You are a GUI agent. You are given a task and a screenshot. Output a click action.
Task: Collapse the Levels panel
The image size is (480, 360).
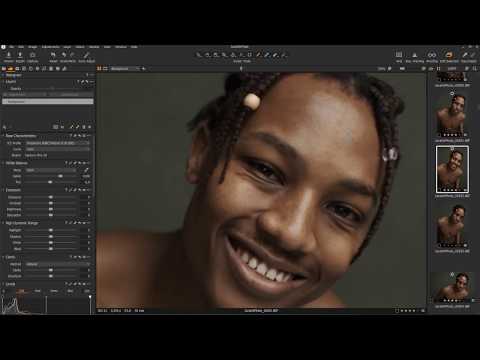[3, 284]
